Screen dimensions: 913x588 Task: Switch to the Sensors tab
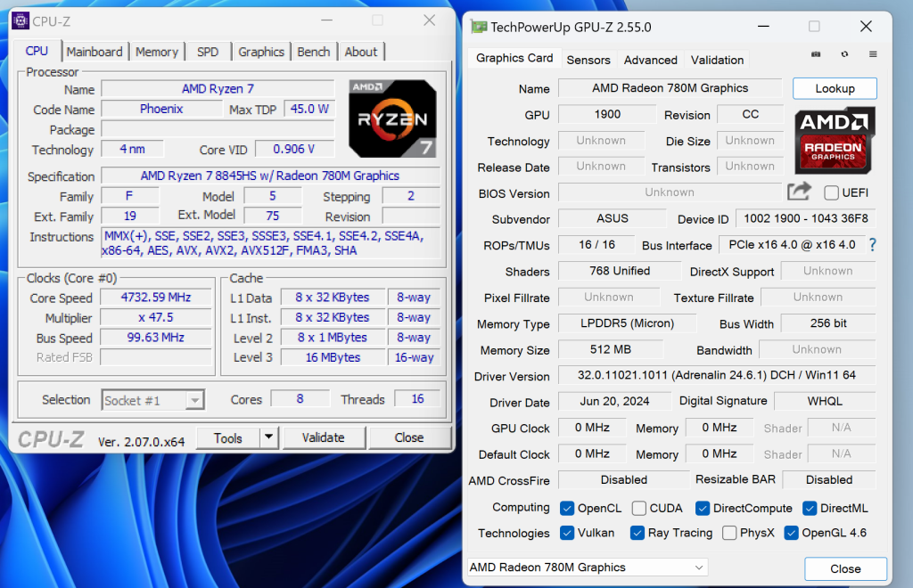click(588, 60)
